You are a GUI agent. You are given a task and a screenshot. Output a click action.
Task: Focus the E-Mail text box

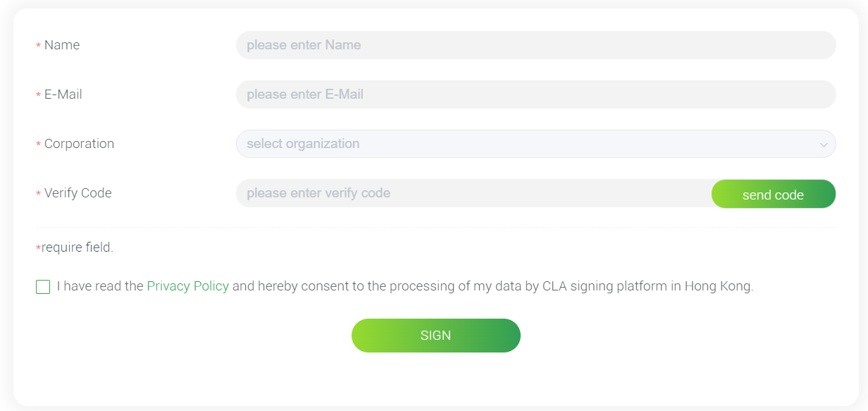tap(535, 94)
